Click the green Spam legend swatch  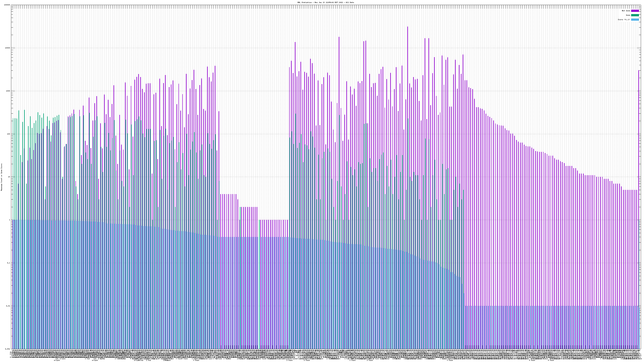(x=635, y=15)
